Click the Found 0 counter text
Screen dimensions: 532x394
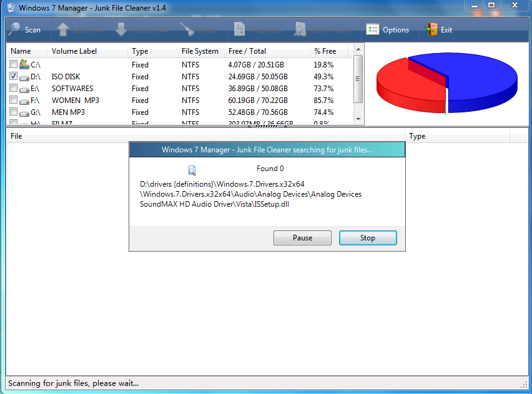pyautogui.click(x=270, y=169)
